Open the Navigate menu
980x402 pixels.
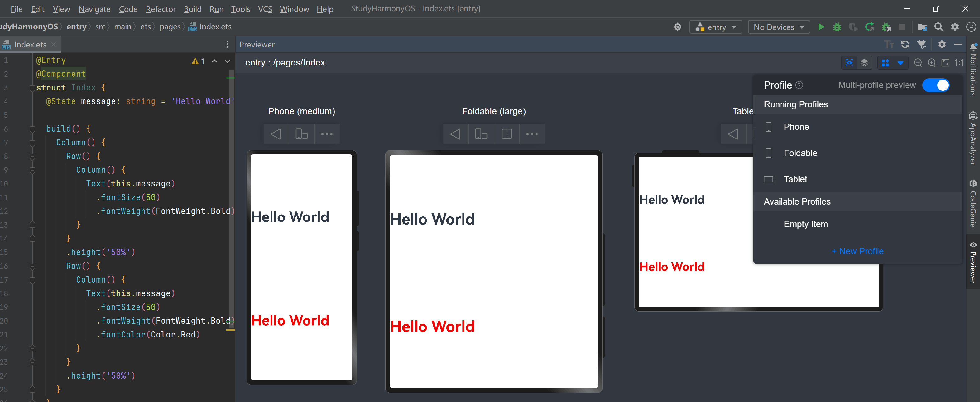click(x=94, y=9)
